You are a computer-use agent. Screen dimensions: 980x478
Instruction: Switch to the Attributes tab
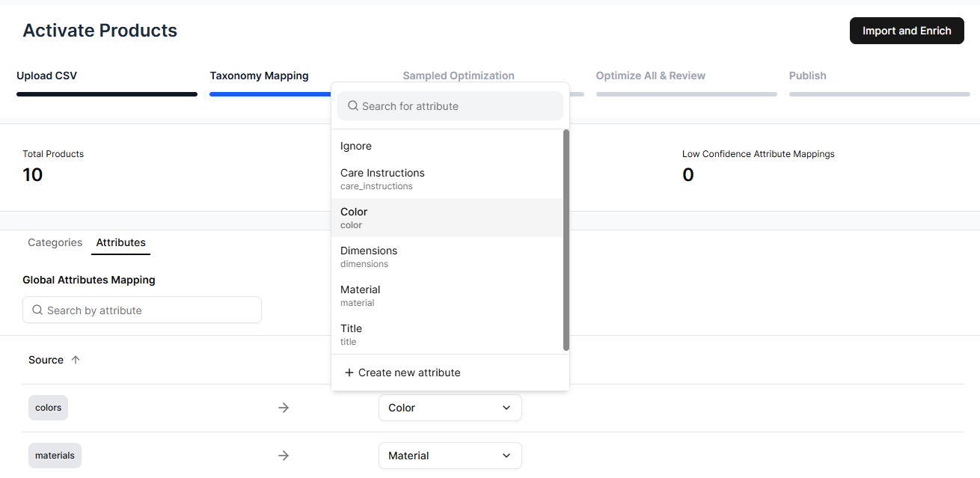[x=120, y=242]
